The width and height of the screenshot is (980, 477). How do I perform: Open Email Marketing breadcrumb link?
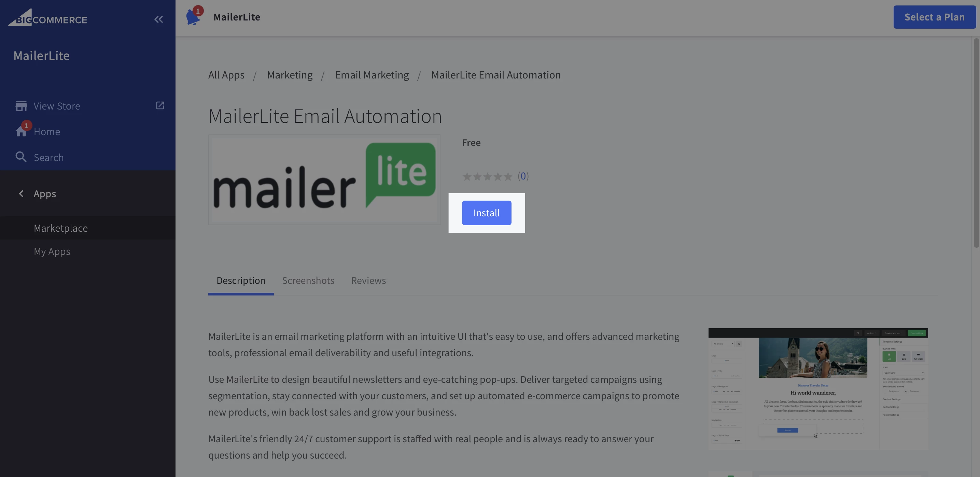pyautogui.click(x=372, y=75)
